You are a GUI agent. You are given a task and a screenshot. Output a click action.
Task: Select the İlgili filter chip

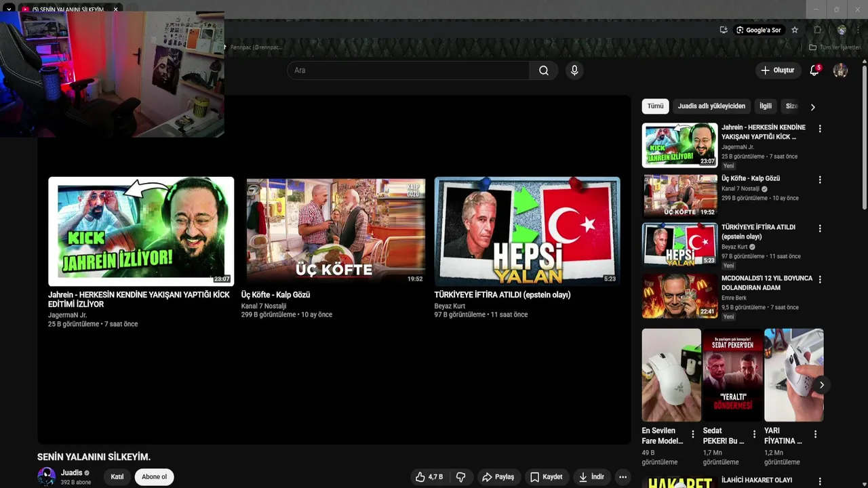(x=766, y=106)
